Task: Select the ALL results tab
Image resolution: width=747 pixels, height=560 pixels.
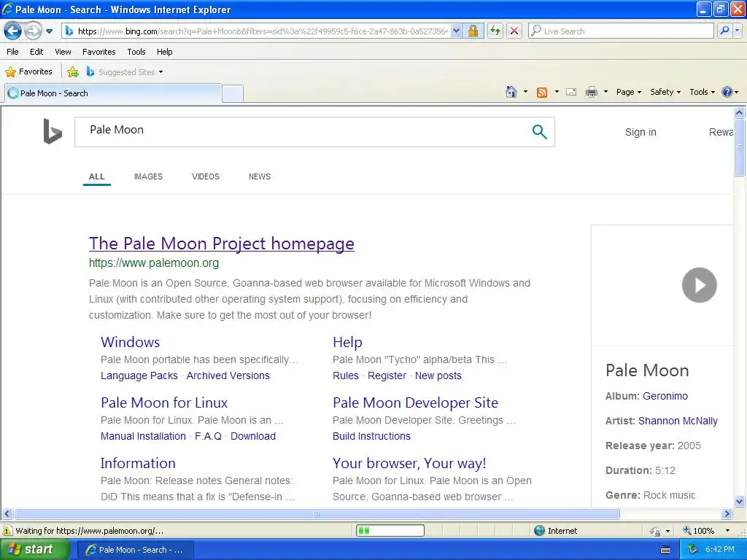Action: pos(97,176)
